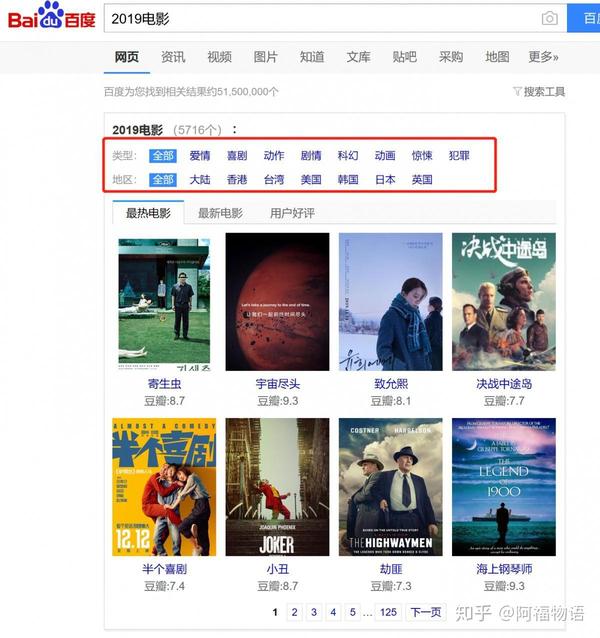
Task: Expand the 更多» menu
Action: [543, 57]
